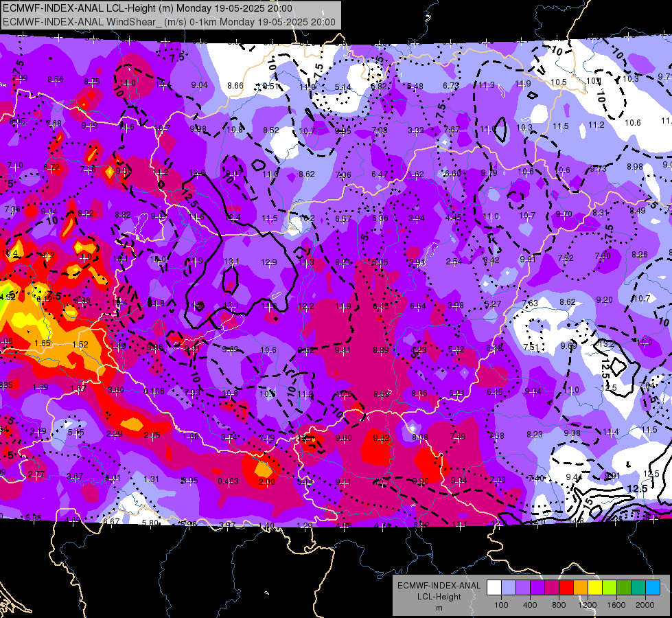Image resolution: width=672 pixels, height=618 pixels.
Task: Click the legend title ECMWF-INDEX-ANAL
Action: coord(439,586)
